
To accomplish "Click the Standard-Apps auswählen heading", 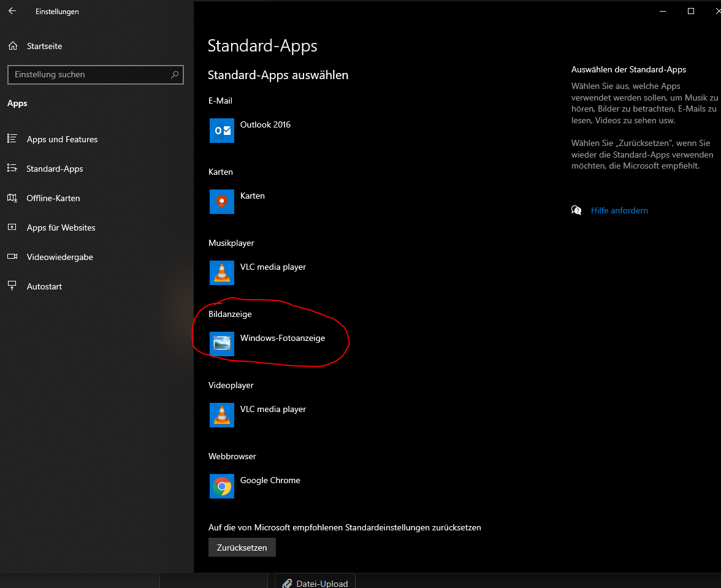I will pos(278,75).
